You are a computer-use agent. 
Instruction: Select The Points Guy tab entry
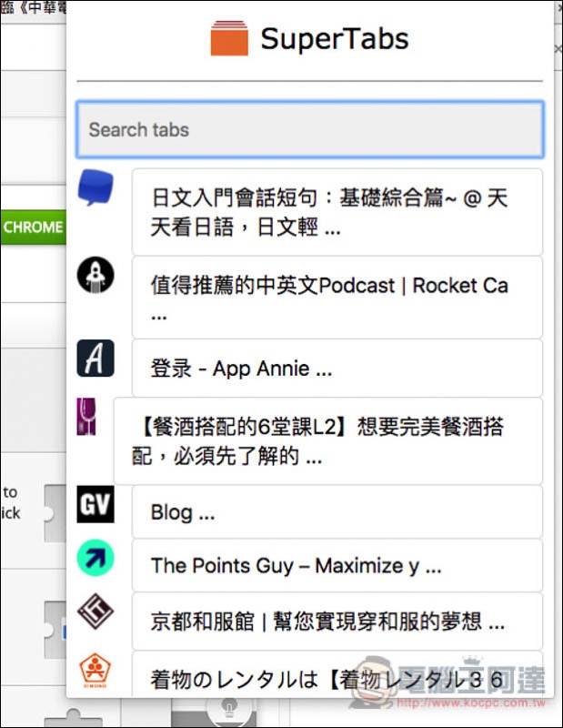click(337, 565)
